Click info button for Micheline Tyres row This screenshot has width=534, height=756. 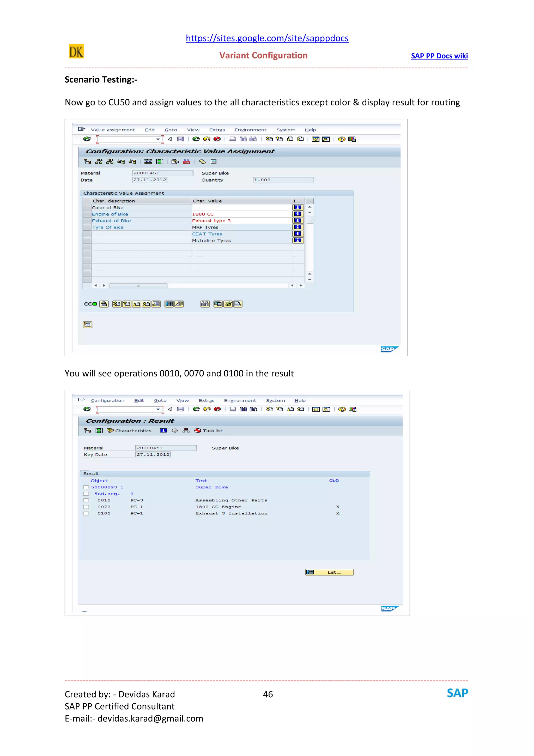(x=298, y=240)
